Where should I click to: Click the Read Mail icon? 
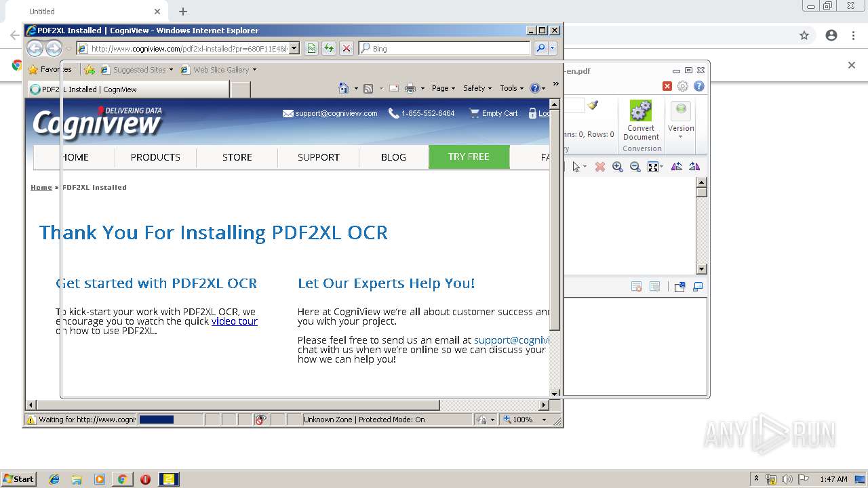point(393,88)
